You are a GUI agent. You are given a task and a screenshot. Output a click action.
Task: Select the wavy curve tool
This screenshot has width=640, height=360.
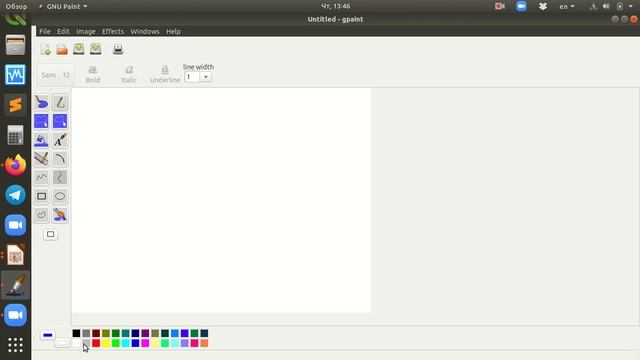(60, 177)
